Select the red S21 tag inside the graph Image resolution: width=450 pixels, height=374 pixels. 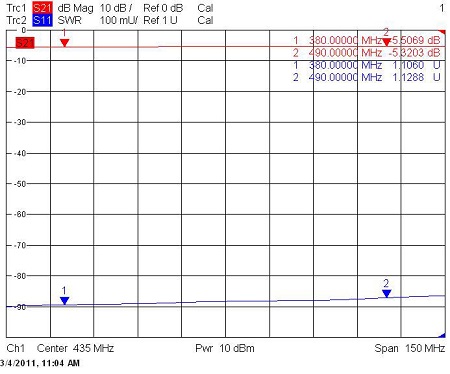(25, 43)
